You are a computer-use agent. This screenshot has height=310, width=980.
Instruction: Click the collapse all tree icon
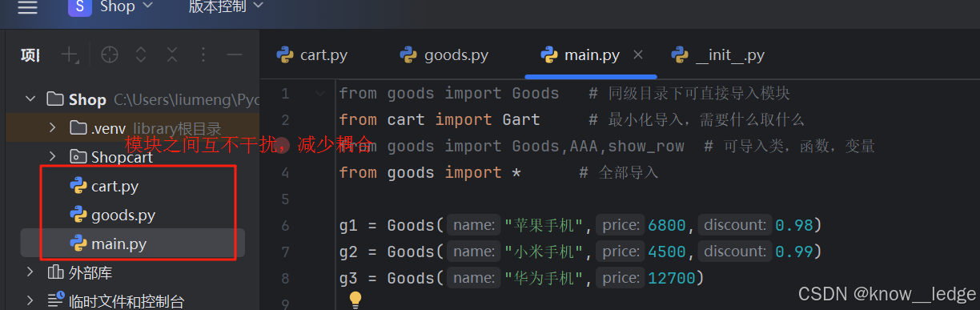pyautogui.click(x=172, y=54)
